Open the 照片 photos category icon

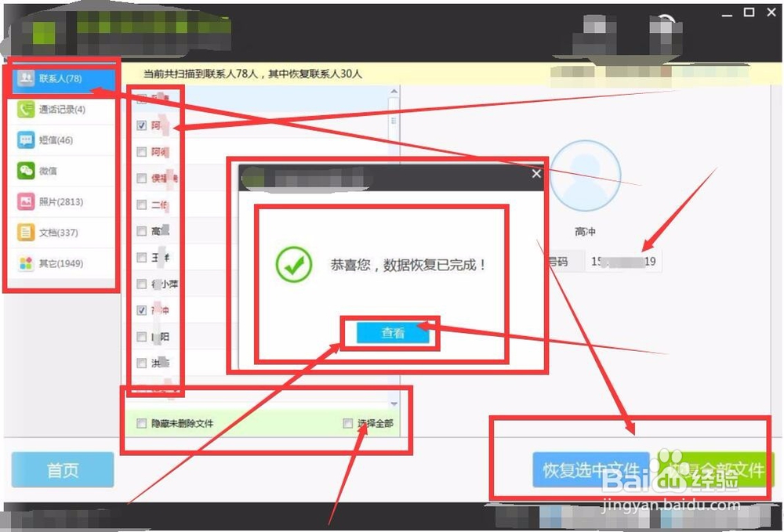tap(26, 201)
